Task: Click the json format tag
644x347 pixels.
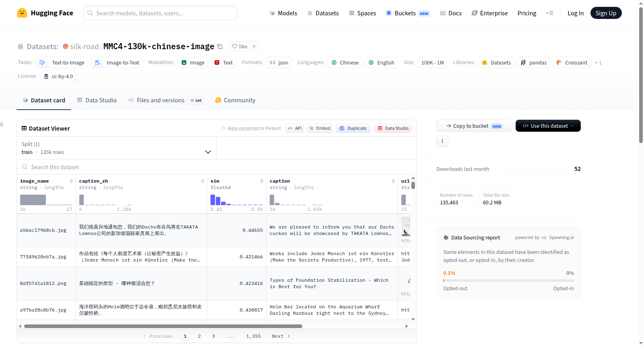Action: [279, 62]
